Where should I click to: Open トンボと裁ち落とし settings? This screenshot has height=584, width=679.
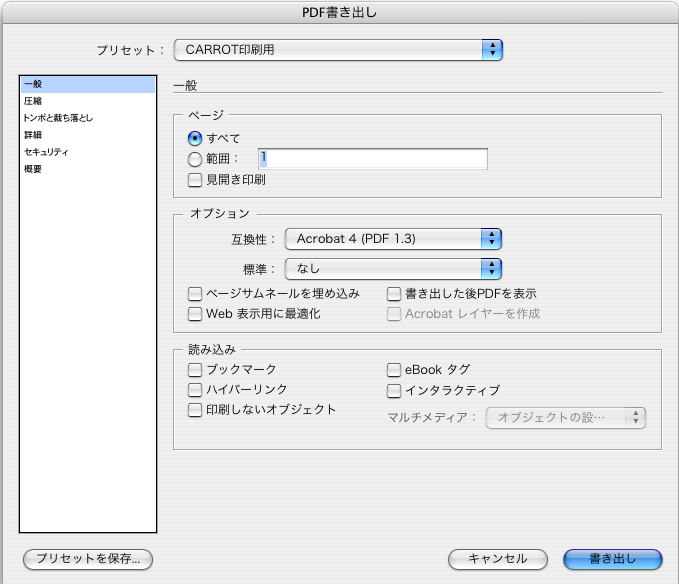point(88,118)
